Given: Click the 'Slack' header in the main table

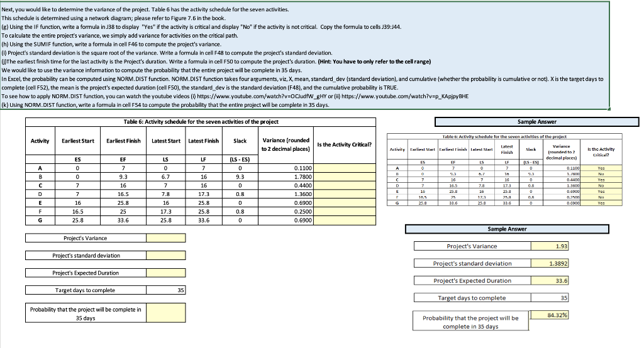Looking at the screenshot, I should click(240, 141).
